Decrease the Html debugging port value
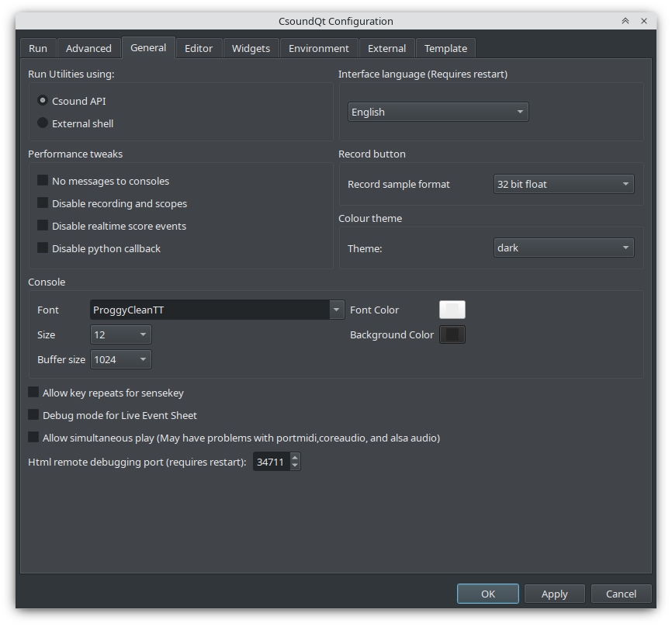Screen dimensions: 672x627 (295, 466)
